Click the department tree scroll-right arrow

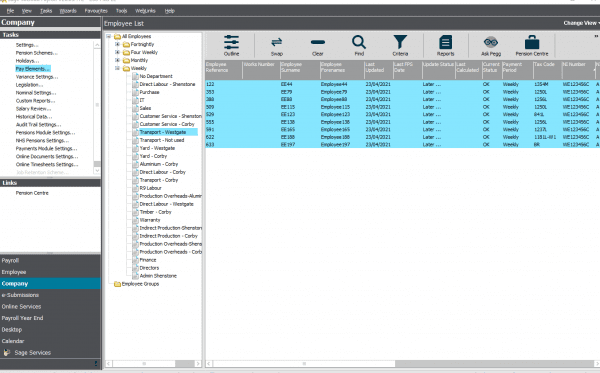click(x=198, y=364)
